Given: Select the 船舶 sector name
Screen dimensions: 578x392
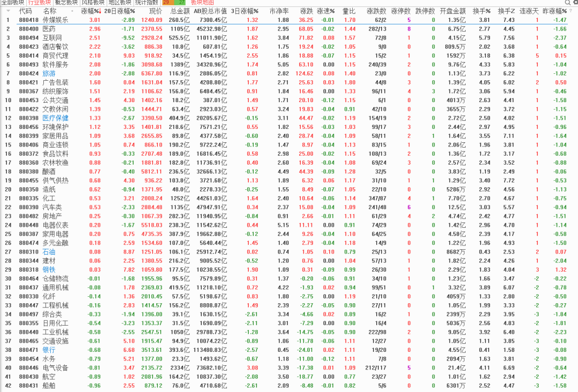Looking at the screenshot, I should [49, 386].
